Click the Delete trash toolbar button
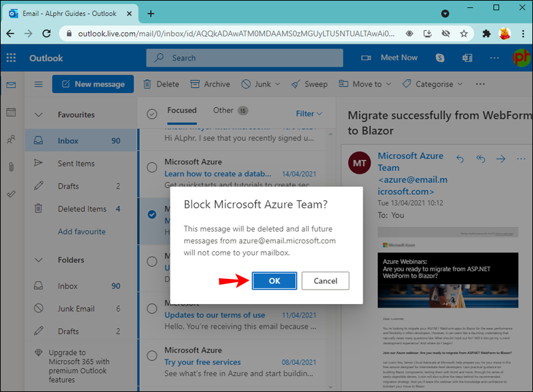The width and height of the screenshot is (533, 392). (161, 84)
